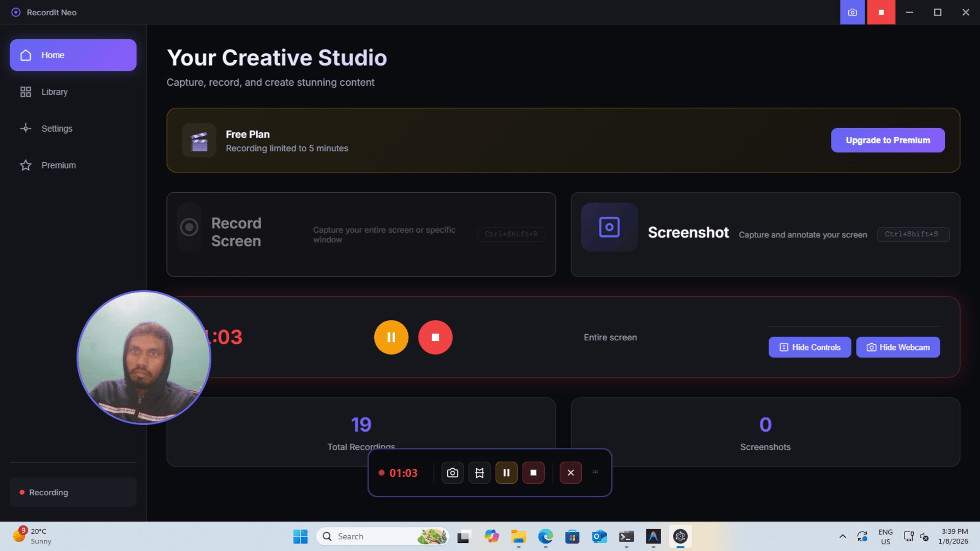Viewport: 980px width, 551px height.
Task: Expand the system tray hidden icons chevron
Action: coord(843,536)
